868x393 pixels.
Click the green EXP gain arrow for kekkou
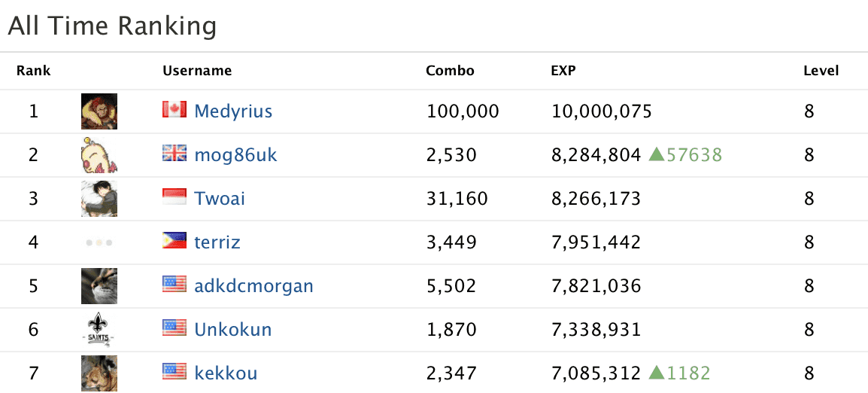click(x=657, y=373)
